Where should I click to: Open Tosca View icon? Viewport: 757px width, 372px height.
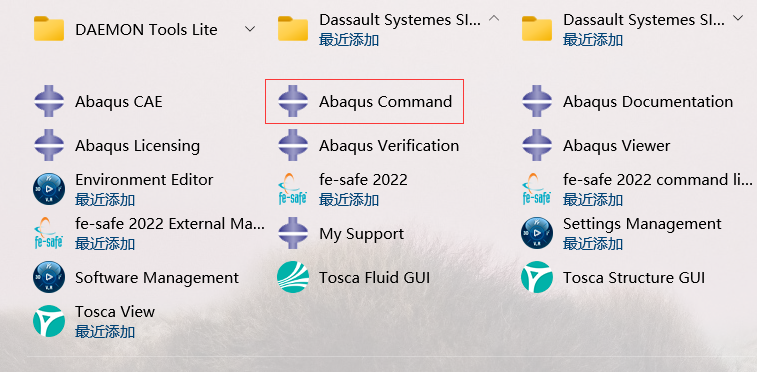coord(49,321)
